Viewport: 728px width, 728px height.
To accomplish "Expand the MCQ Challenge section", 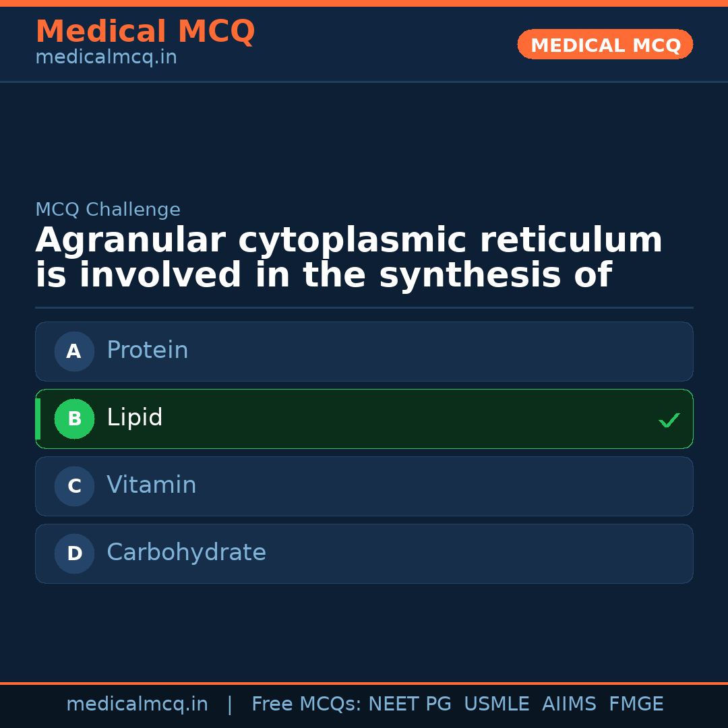I will point(108,210).
